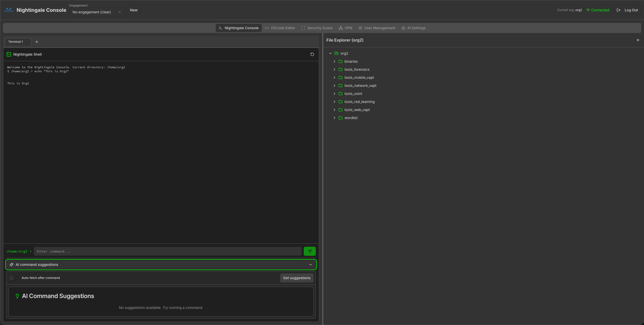This screenshot has height=325, width=644.
Task: Click the tools_network_vapt folder icon
Action: pos(340,86)
